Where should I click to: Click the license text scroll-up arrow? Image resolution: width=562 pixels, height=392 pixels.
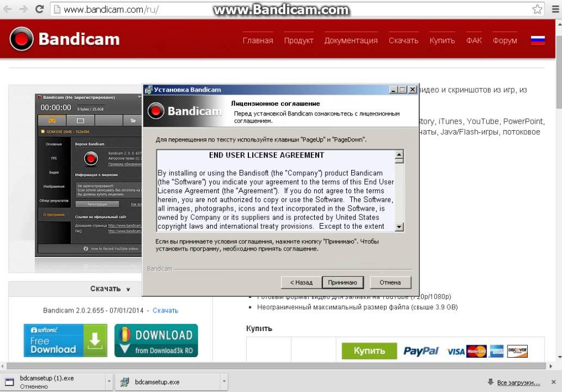pos(399,155)
